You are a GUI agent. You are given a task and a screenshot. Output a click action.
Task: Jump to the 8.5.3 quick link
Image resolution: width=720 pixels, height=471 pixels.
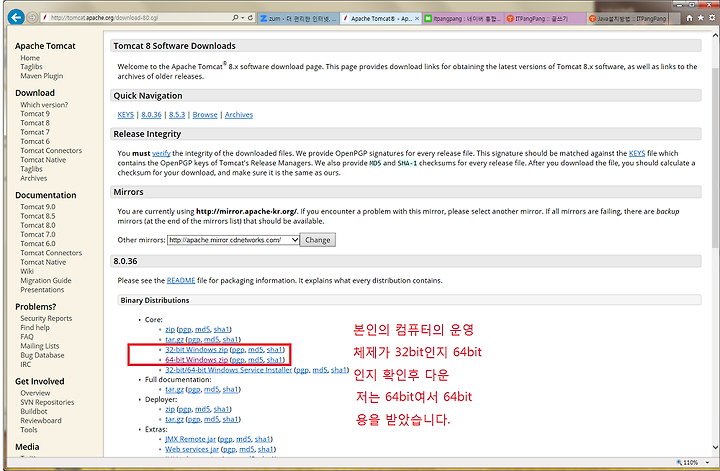tap(177, 115)
